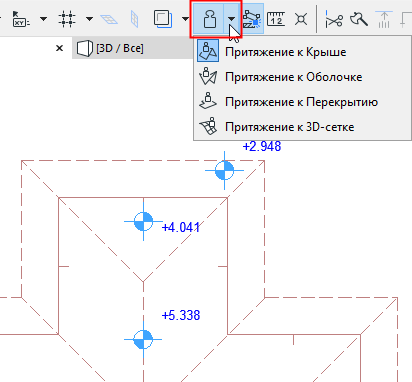Select the +2.948 level dimension text
The image size is (412, 382).
[x=262, y=146]
